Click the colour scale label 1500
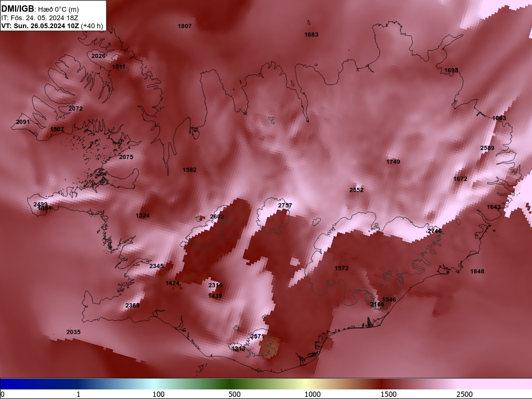The width and height of the screenshot is (532, 399). (x=388, y=394)
